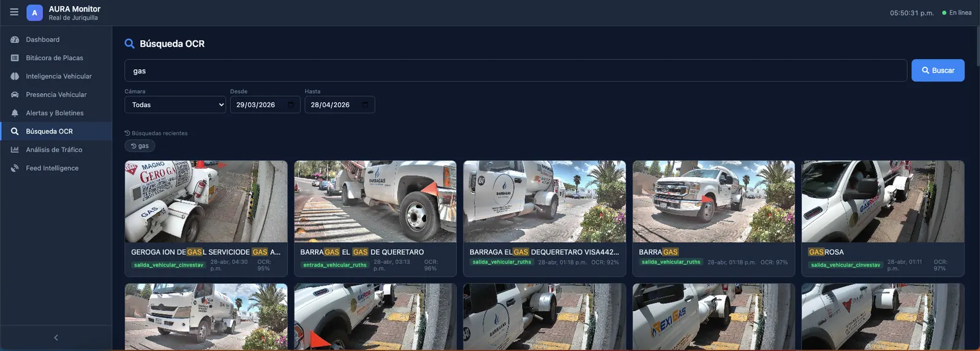Viewport: 980px width, 351px height.
Task: Click the blue Buscar button
Action: 938,70
